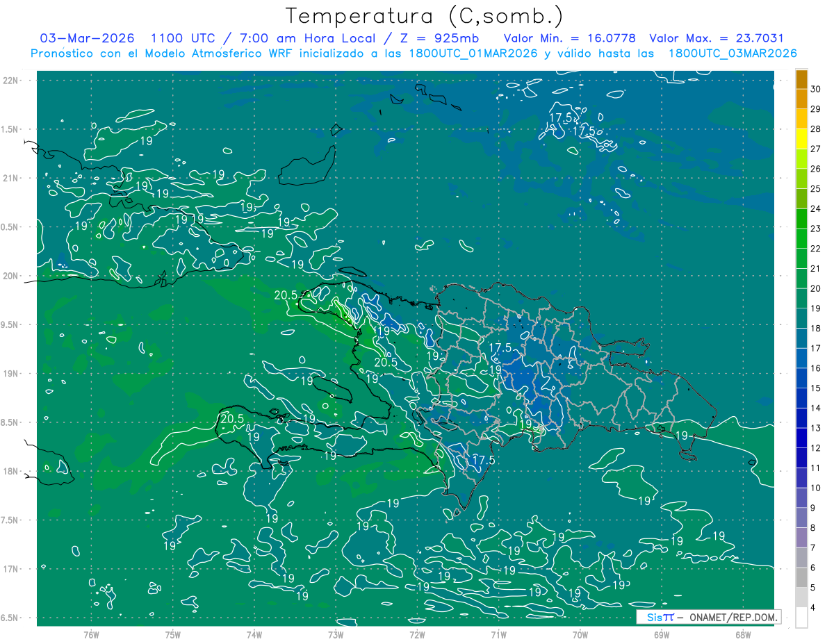Screen dimensions: 834x644
Task: Click legend value "20" on colour scale
Action: (816, 288)
